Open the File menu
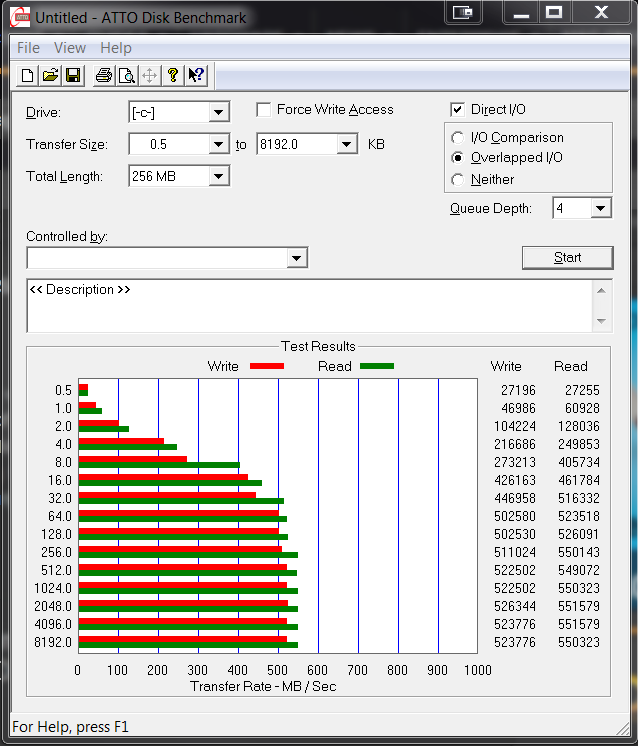This screenshot has height=746, width=638. (x=28, y=48)
